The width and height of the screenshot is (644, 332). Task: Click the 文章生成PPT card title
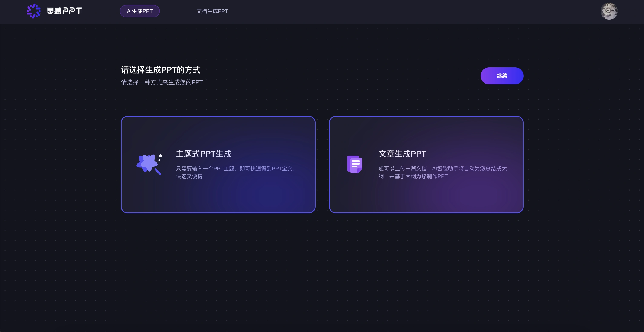click(x=402, y=154)
